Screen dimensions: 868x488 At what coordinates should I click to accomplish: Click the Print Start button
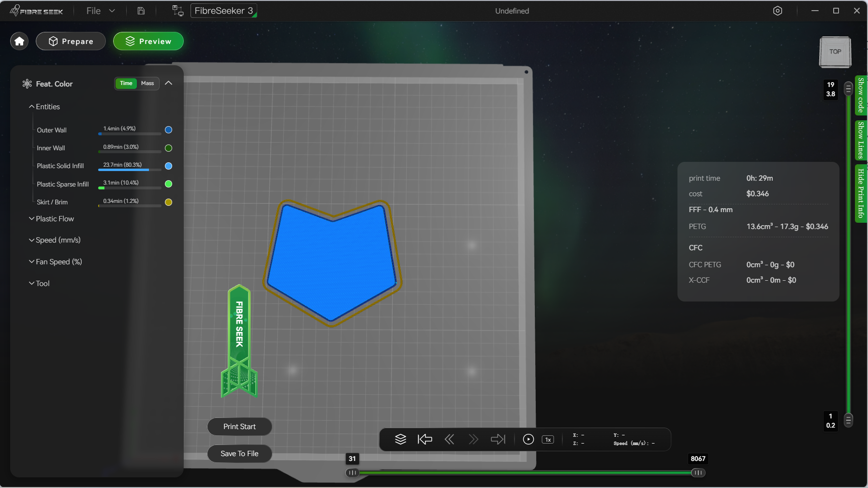tap(239, 427)
